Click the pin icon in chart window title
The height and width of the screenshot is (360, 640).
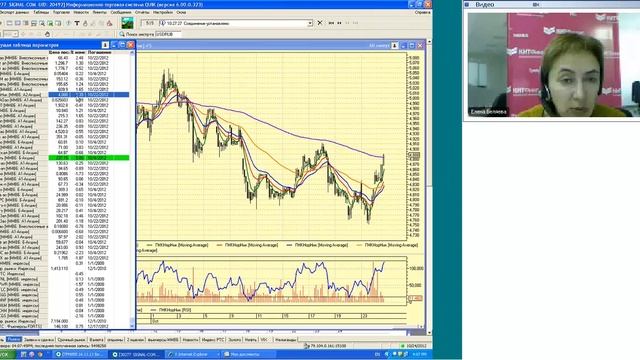point(395,46)
